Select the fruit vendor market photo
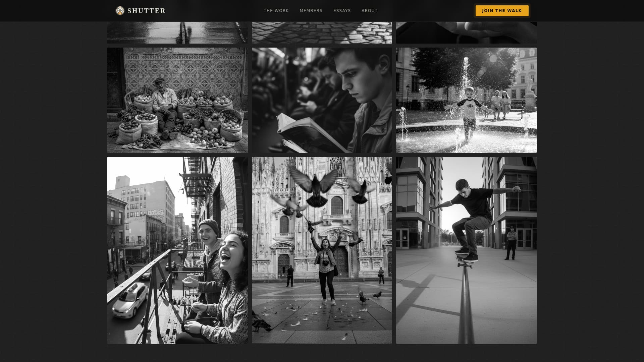The height and width of the screenshot is (362, 644). [177, 100]
